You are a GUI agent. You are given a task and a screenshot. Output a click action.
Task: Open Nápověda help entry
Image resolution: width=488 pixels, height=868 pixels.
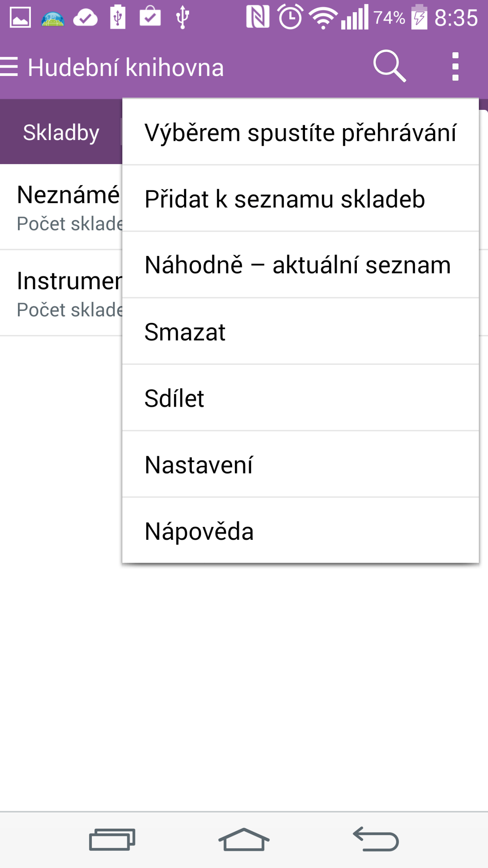300,530
